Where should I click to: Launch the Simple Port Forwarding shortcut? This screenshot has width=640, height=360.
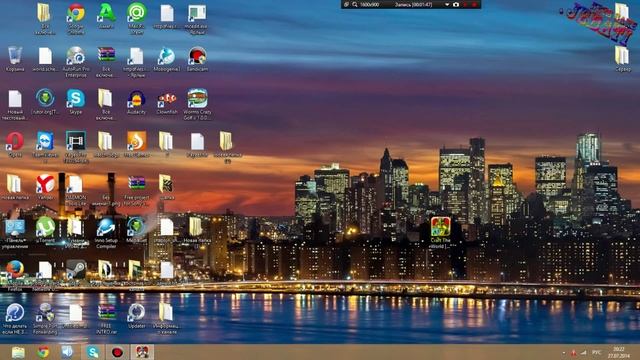click(x=45, y=313)
